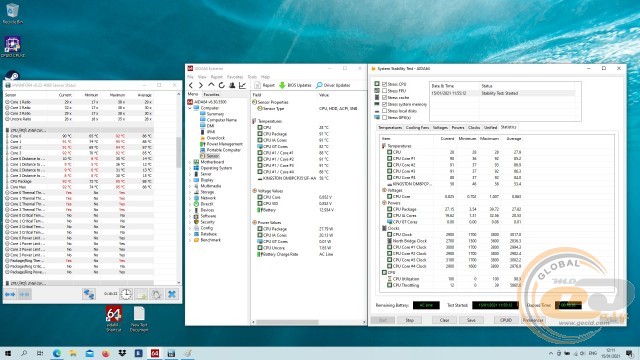Click Clear button in Stability Test

pos(444,320)
